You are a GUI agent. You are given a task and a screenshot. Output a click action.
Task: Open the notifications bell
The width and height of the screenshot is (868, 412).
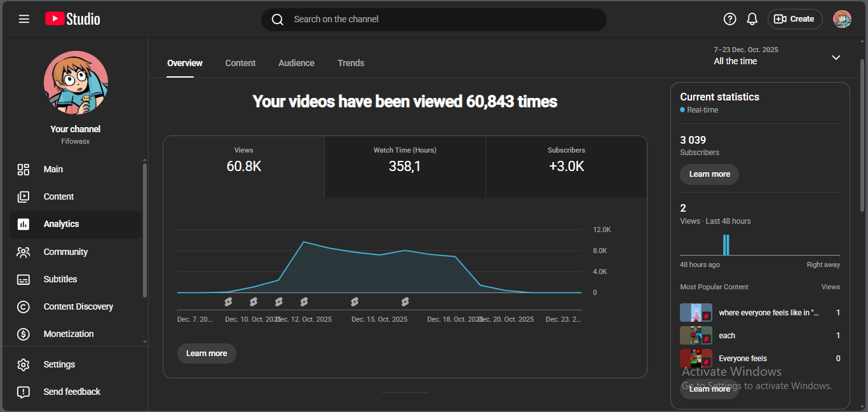(x=752, y=19)
